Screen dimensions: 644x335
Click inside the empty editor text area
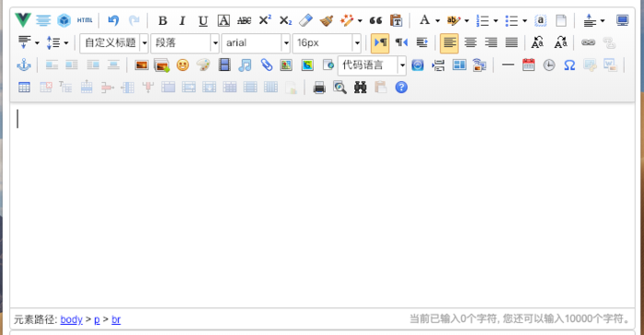click(322, 205)
